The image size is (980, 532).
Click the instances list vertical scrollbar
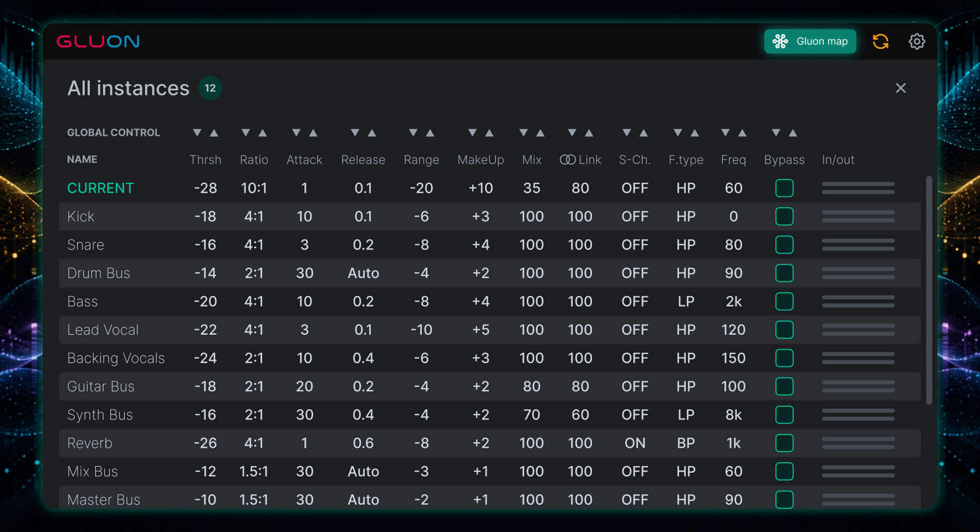(929, 290)
